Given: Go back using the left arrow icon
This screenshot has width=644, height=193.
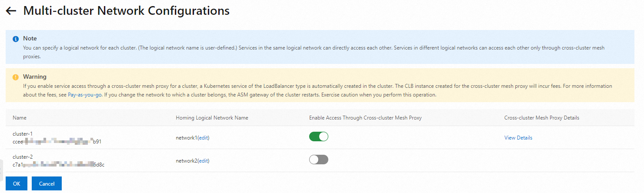Looking at the screenshot, I should click(11, 11).
